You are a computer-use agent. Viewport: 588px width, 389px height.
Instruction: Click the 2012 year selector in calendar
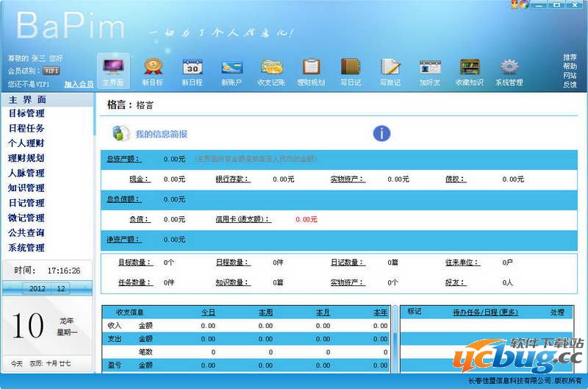[37, 288]
